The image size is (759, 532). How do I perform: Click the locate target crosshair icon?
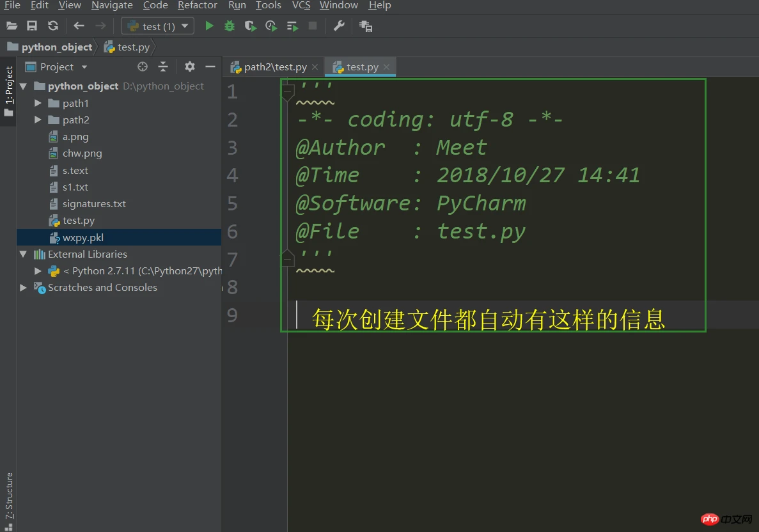(x=143, y=66)
